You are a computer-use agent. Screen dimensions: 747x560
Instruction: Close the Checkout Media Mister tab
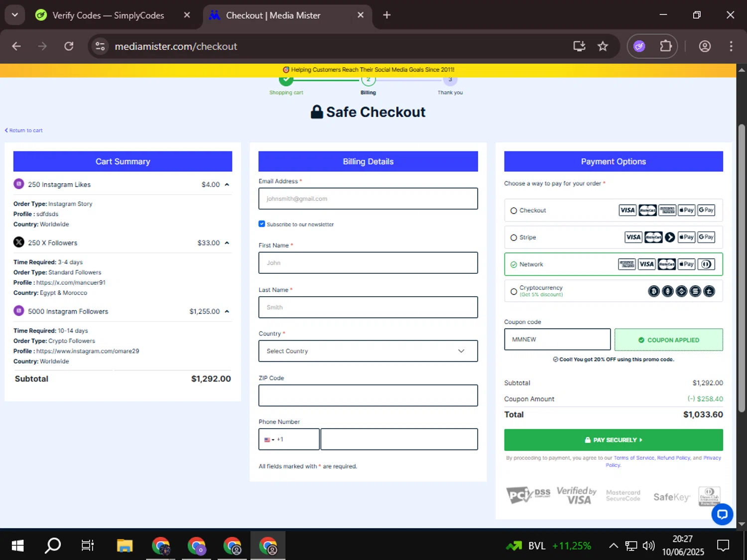point(361,15)
